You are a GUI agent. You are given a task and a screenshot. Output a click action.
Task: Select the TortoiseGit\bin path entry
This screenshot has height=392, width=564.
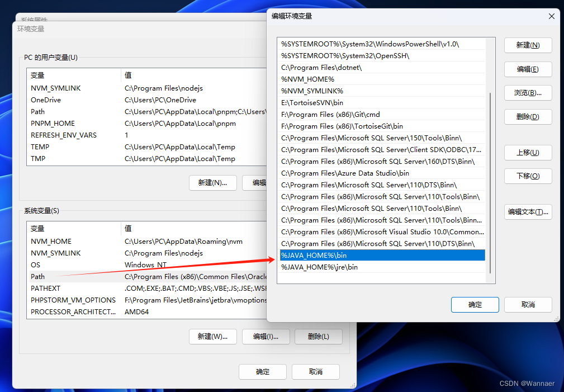pos(382,126)
